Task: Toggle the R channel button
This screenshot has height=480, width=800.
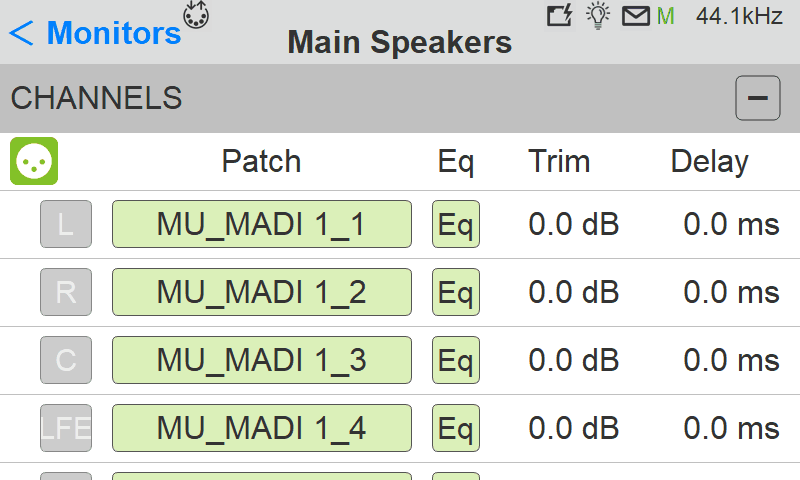Action: [66, 292]
